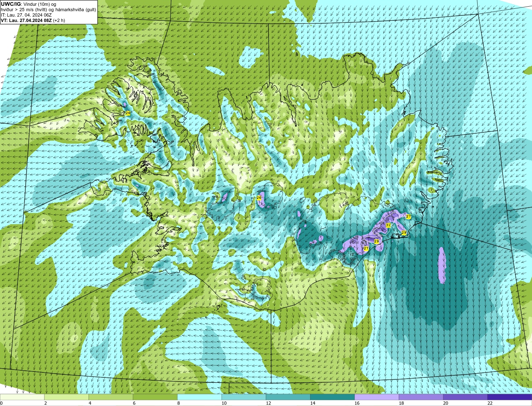Click the 2–4 m/s legend color swatch
This screenshot has height=406, width=532.
coord(66,397)
